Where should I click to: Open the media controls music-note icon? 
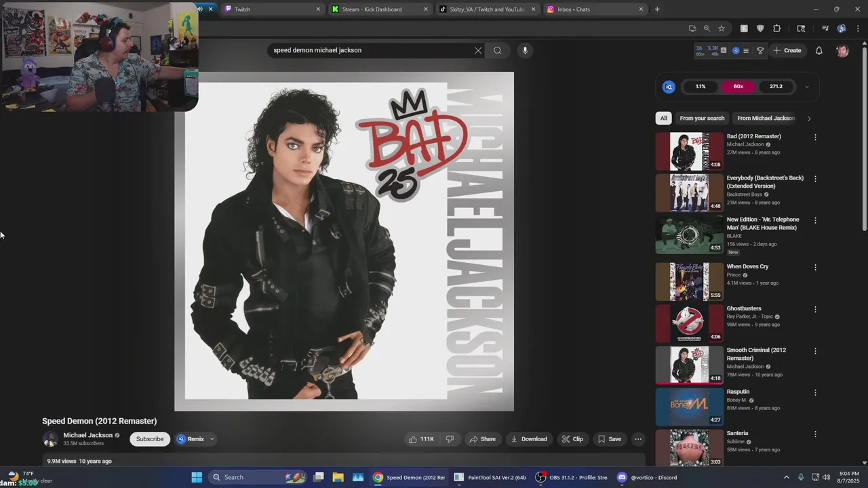point(825,28)
